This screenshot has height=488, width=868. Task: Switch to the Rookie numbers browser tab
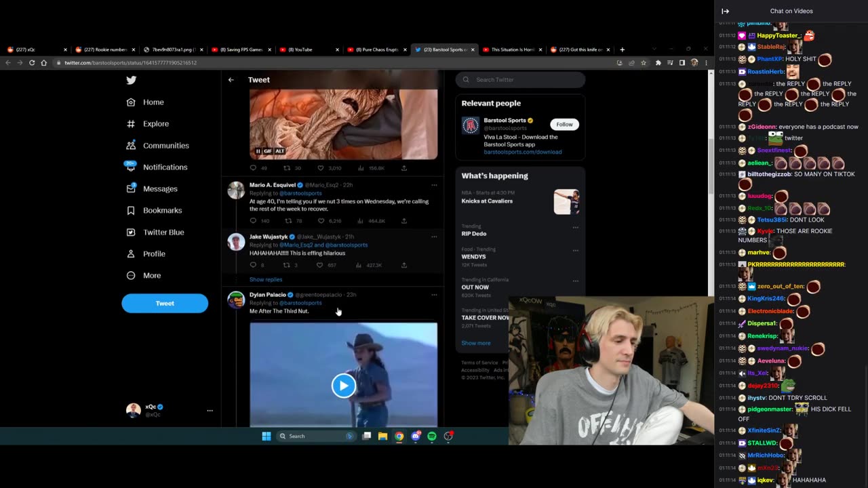coord(104,49)
